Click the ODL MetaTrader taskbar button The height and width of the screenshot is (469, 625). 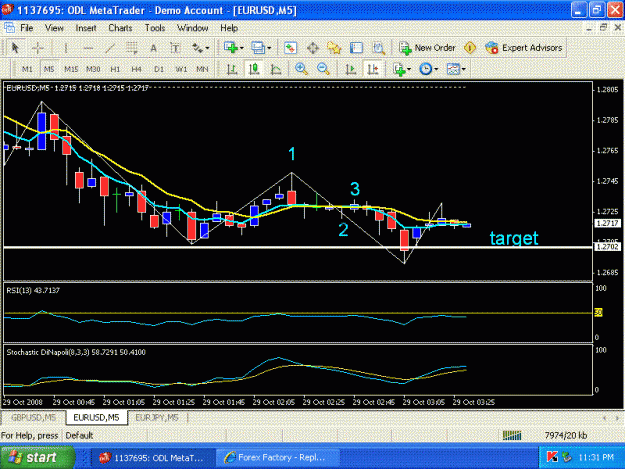click(153, 457)
